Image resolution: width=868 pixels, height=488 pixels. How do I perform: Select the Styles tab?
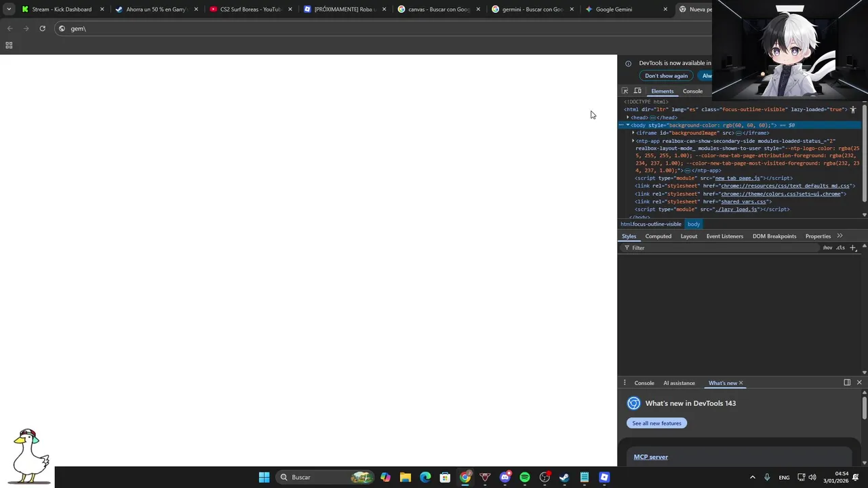coord(629,236)
